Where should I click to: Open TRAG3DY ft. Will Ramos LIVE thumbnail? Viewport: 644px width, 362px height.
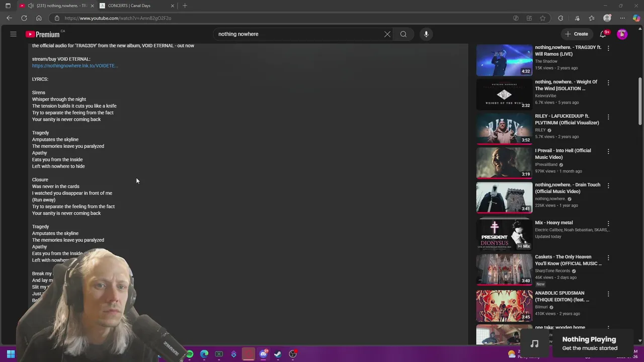(x=504, y=60)
